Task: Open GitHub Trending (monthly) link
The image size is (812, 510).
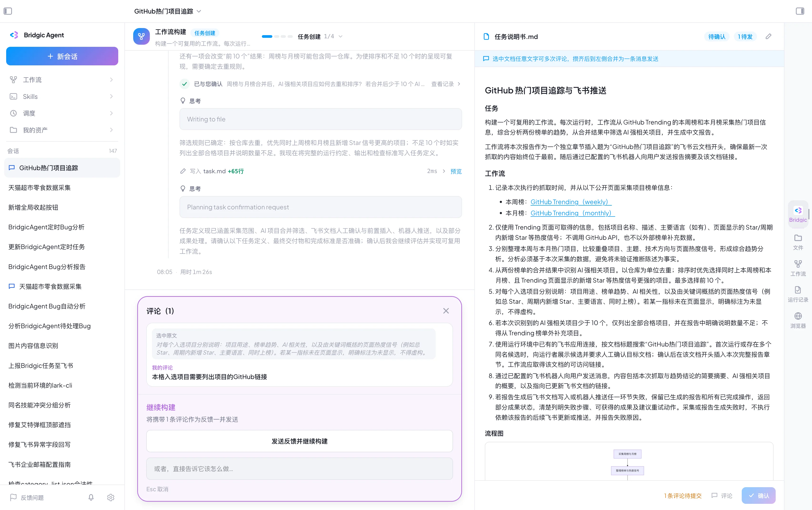Action: pyautogui.click(x=572, y=213)
